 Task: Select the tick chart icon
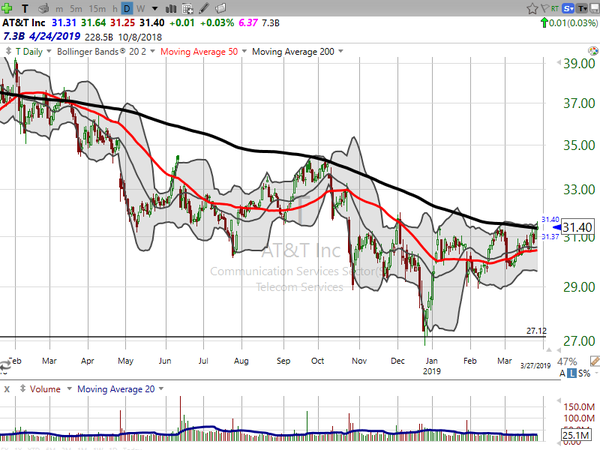[x=44, y=8]
